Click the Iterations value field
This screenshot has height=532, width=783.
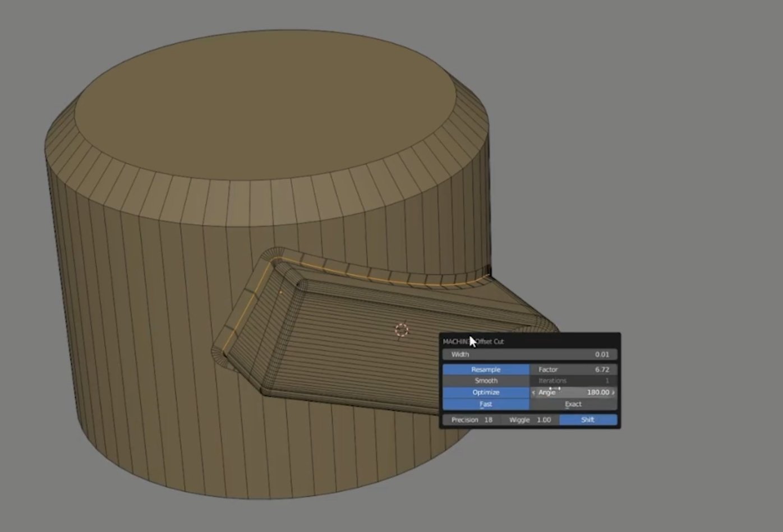click(x=574, y=381)
